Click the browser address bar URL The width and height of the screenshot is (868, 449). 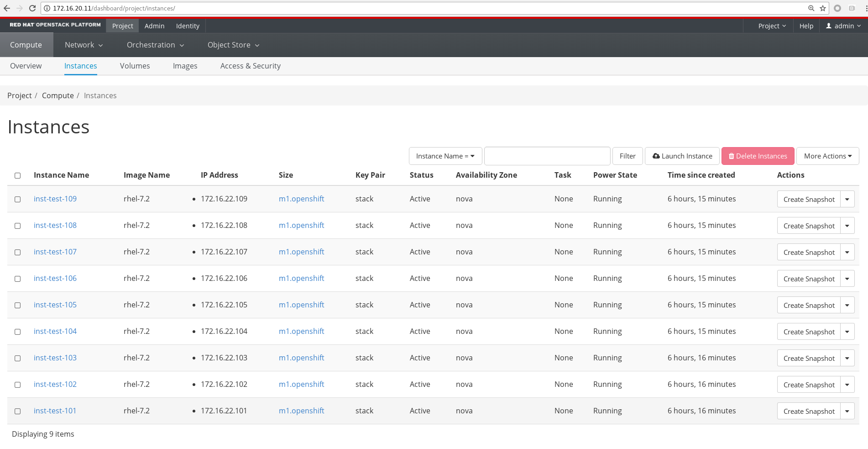[x=114, y=8]
